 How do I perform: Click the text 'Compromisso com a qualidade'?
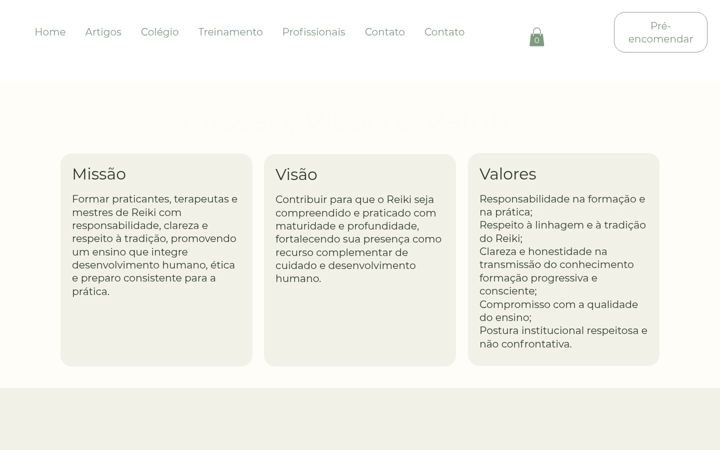(558, 304)
